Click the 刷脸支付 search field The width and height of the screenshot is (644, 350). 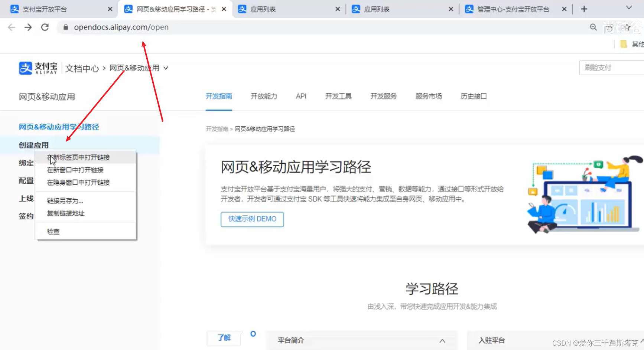pos(611,68)
